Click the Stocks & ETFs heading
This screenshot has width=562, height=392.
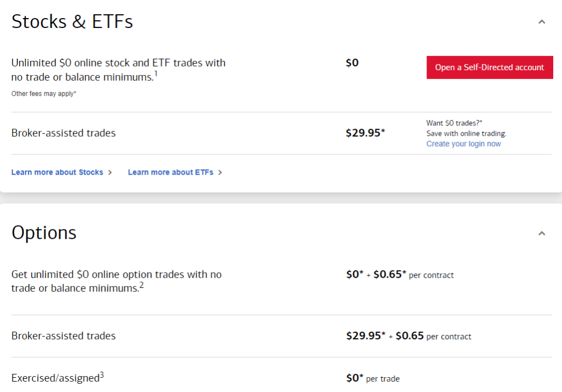72,22
